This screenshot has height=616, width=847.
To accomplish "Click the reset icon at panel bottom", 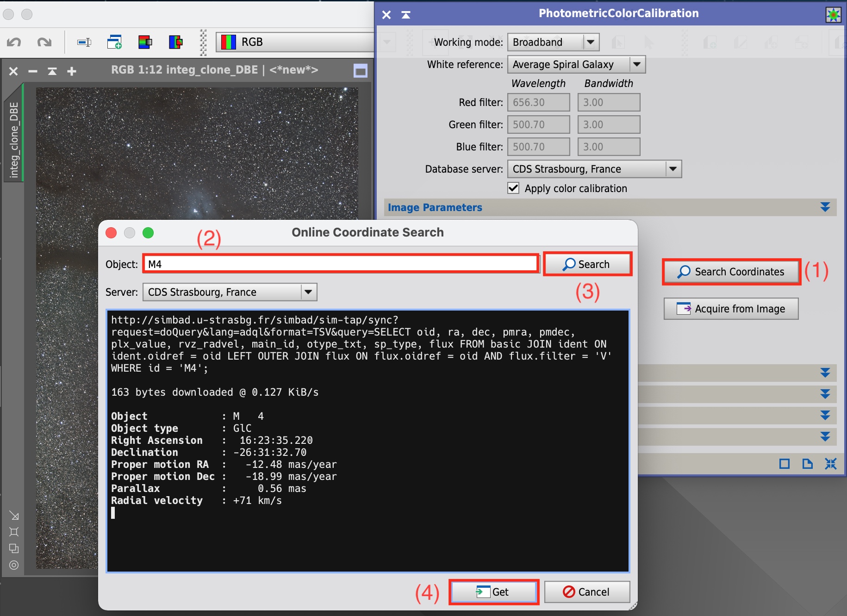I will pyautogui.click(x=830, y=464).
